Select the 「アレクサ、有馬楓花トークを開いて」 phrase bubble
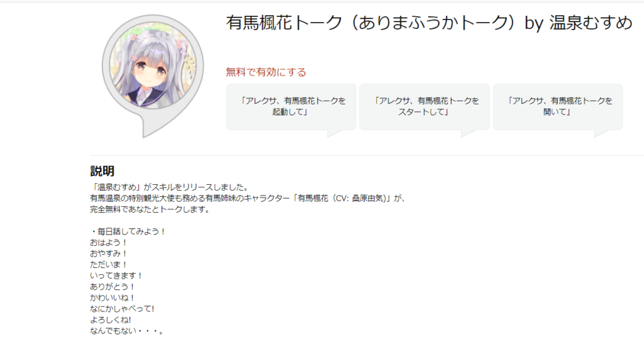Viewport: 644px width, 339px height. click(558, 107)
